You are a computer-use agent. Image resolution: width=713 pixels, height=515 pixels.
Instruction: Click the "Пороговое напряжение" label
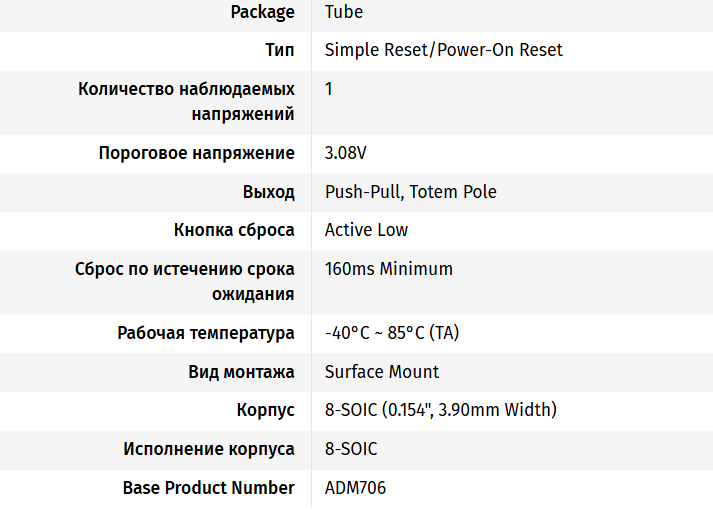pos(196,153)
